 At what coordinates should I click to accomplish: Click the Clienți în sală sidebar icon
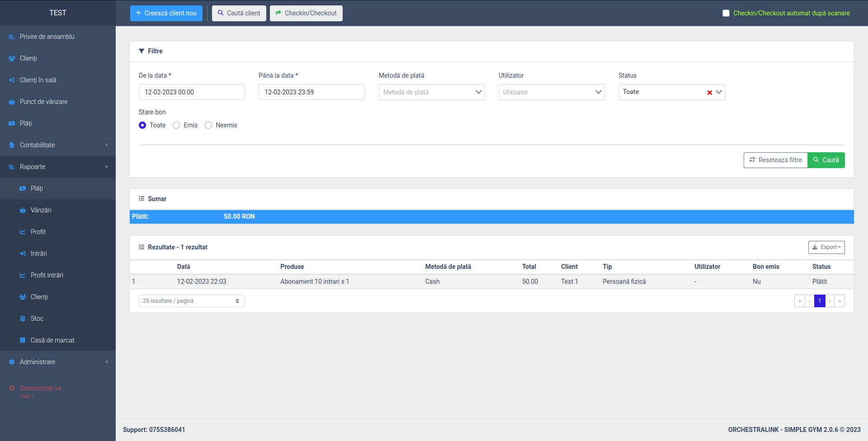click(x=12, y=80)
